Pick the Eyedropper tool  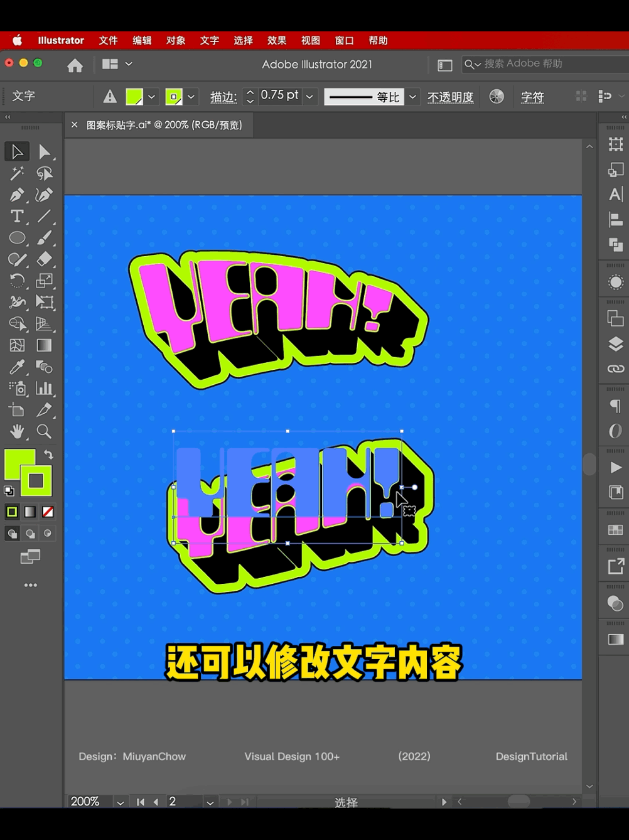pos(17,367)
